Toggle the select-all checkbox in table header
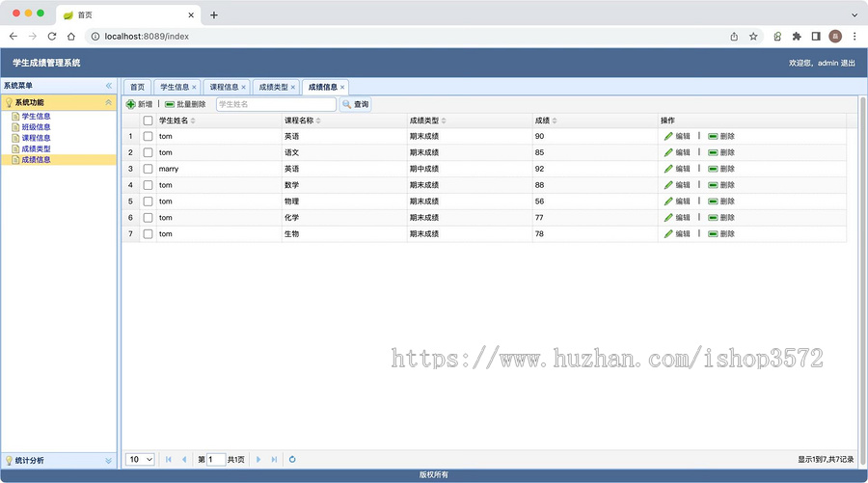The image size is (868, 483). tap(148, 121)
